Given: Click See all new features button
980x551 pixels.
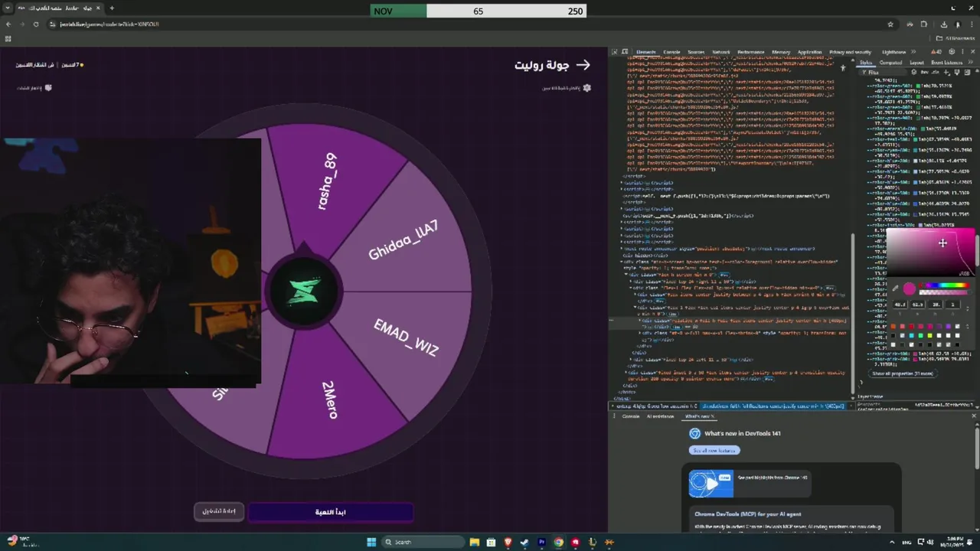Looking at the screenshot, I should [x=714, y=450].
